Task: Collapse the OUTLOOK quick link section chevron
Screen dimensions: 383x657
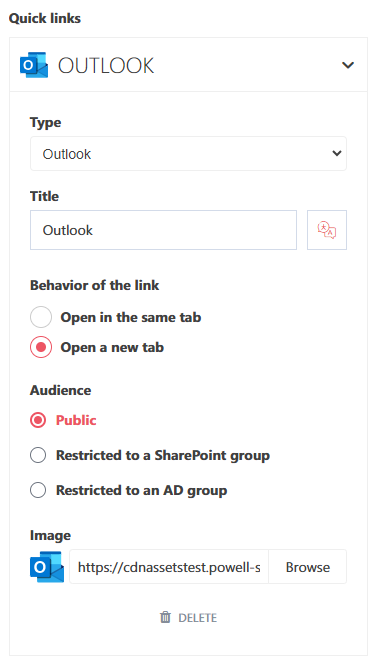Action: coord(348,65)
